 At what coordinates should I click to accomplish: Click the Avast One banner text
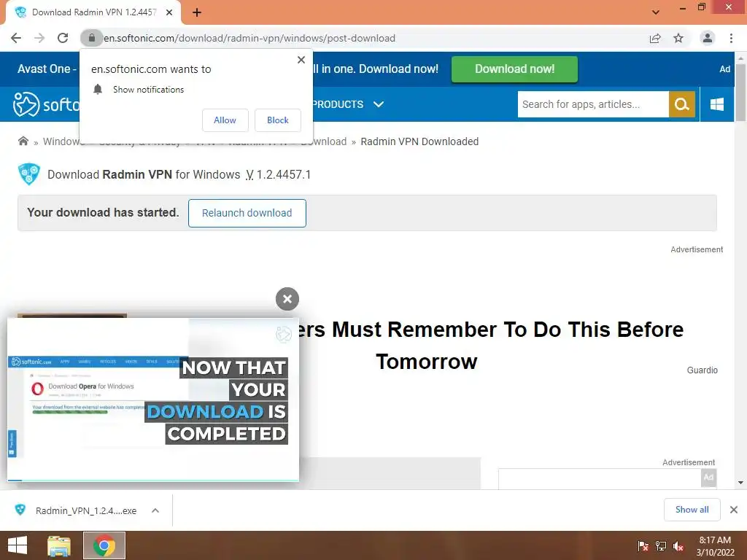46,69
